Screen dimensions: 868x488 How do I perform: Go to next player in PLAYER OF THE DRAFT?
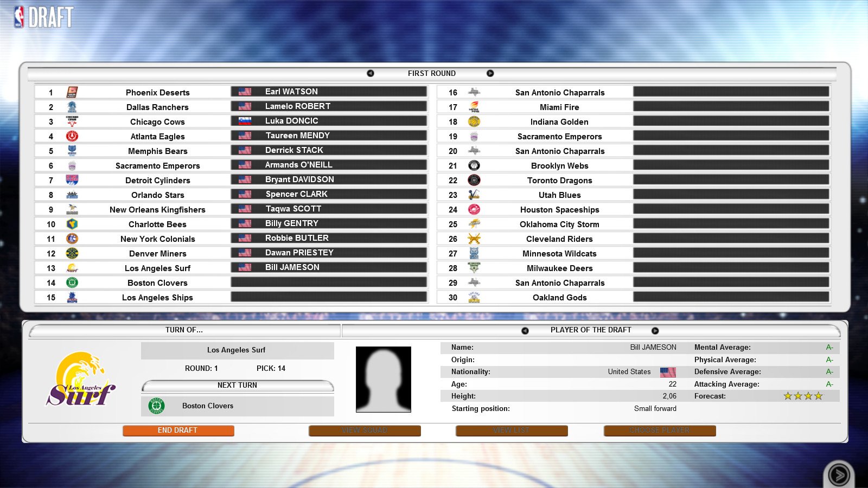pyautogui.click(x=655, y=331)
